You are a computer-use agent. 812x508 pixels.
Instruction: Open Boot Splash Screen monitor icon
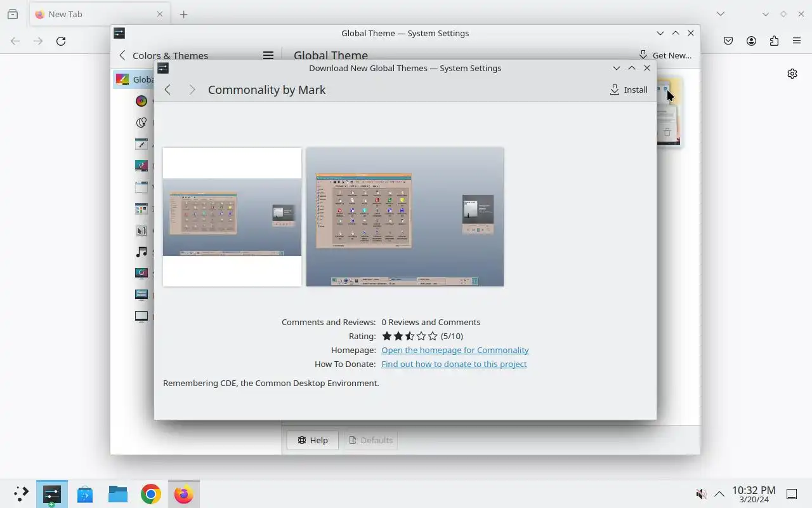141,316
